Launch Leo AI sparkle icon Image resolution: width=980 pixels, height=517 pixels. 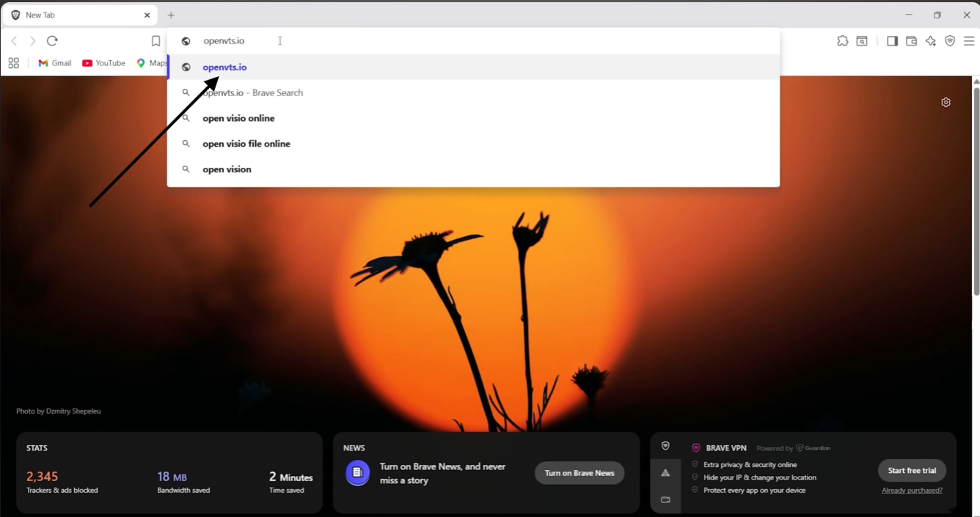(x=931, y=41)
